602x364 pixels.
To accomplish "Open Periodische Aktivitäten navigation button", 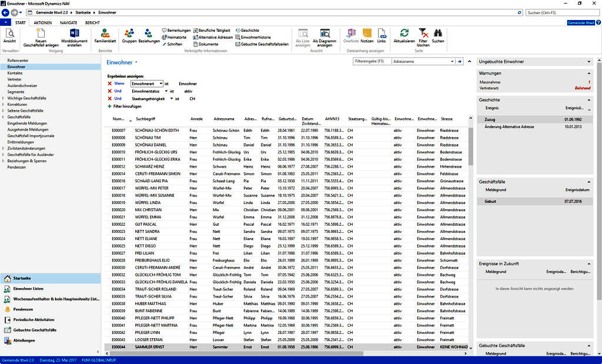I will (34, 319).
